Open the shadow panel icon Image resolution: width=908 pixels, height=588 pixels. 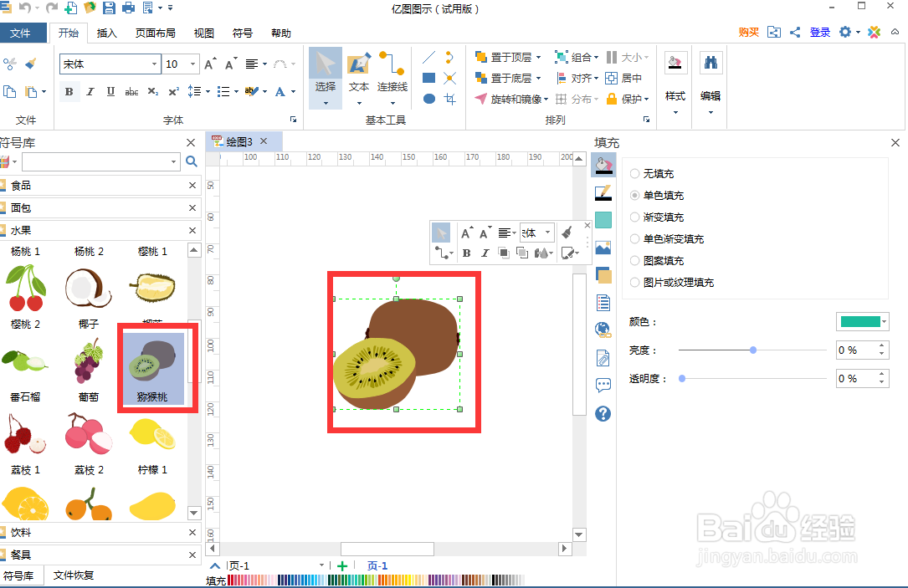(x=603, y=220)
